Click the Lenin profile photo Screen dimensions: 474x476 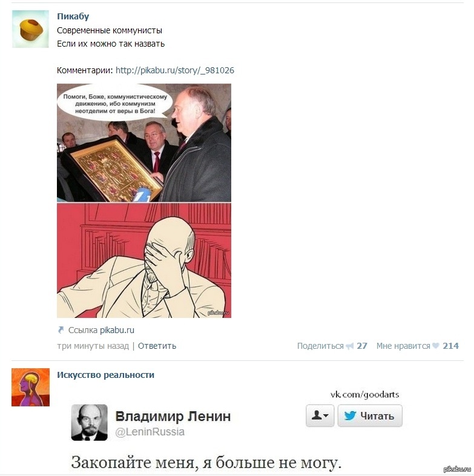[x=89, y=422]
